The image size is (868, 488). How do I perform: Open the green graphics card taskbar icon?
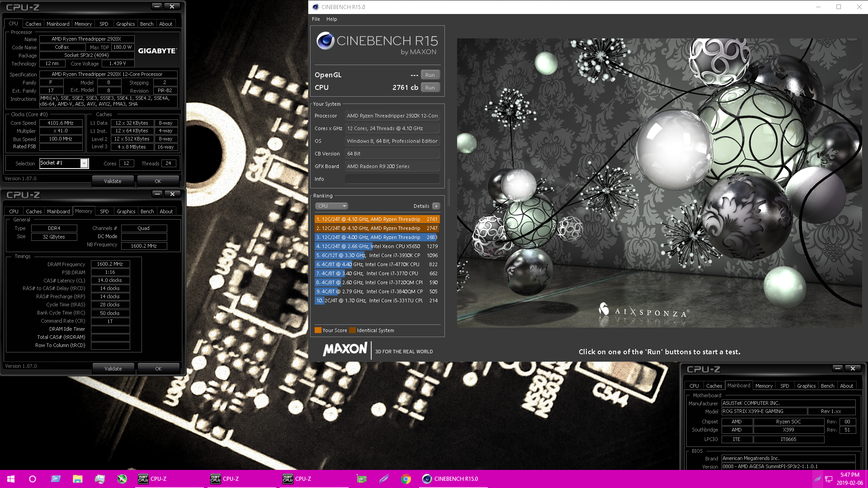pyautogui.click(x=361, y=479)
